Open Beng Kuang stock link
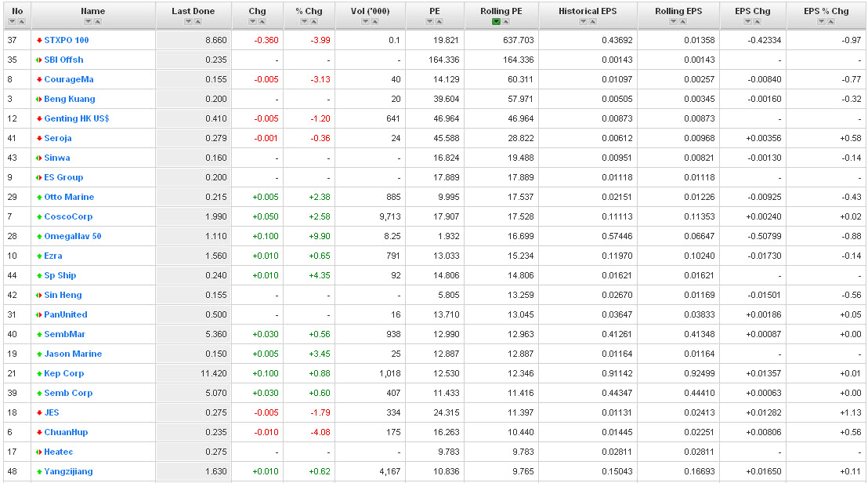The width and height of the screenshot is (868, 483). pos(70,99)
